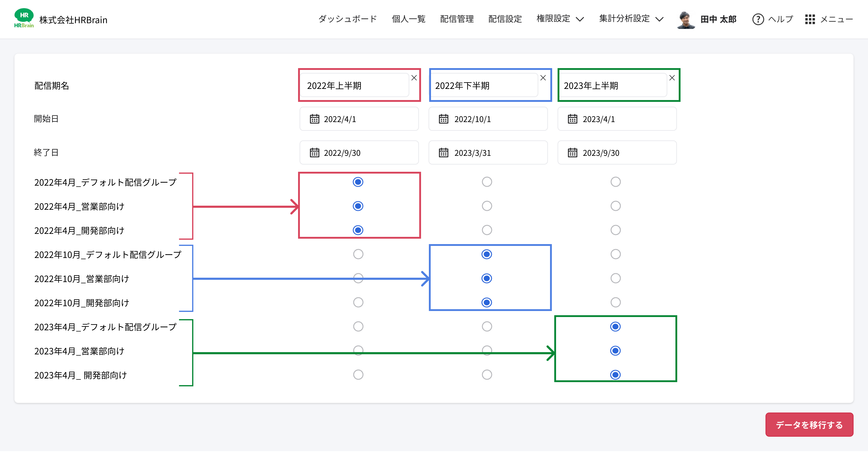This screenshot has height=468, width=868.
Task: Select 2022年下半期 for 2022年4月_営業部向け
Action: click(x=487, y=206)
